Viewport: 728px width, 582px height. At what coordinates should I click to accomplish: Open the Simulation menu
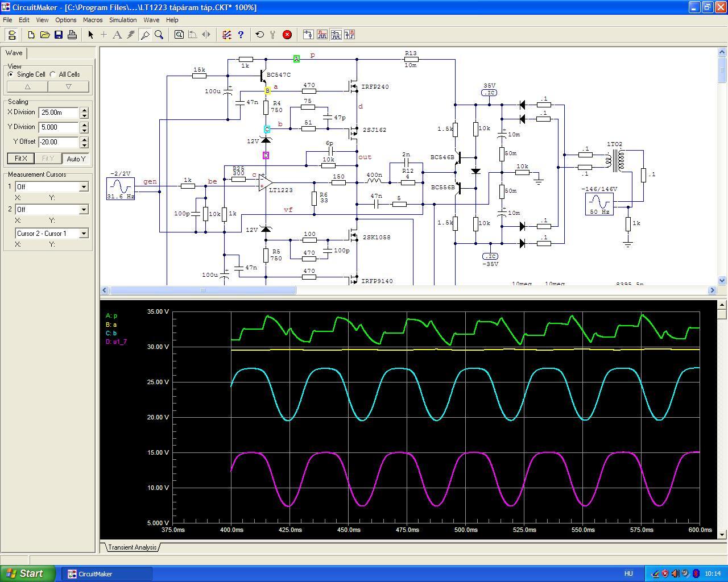click(x=123, y=20)
